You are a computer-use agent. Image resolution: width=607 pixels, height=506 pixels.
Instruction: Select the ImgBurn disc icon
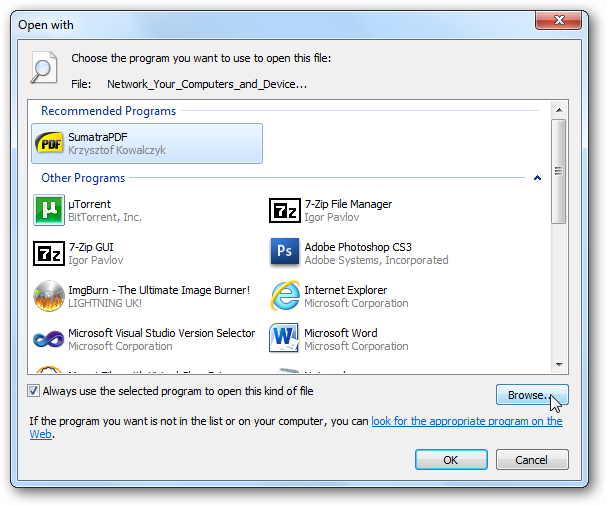pos(50,296)
